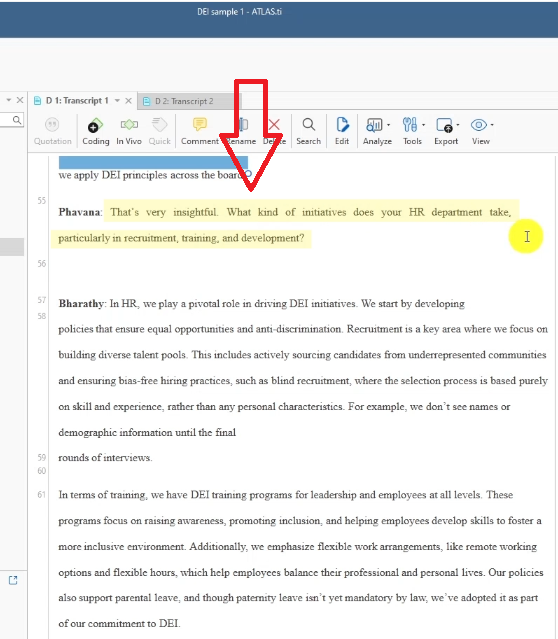This screenshot has width=558, height=639.
Task: Click the speaker name "Phavana"
Action: [79, 212]
